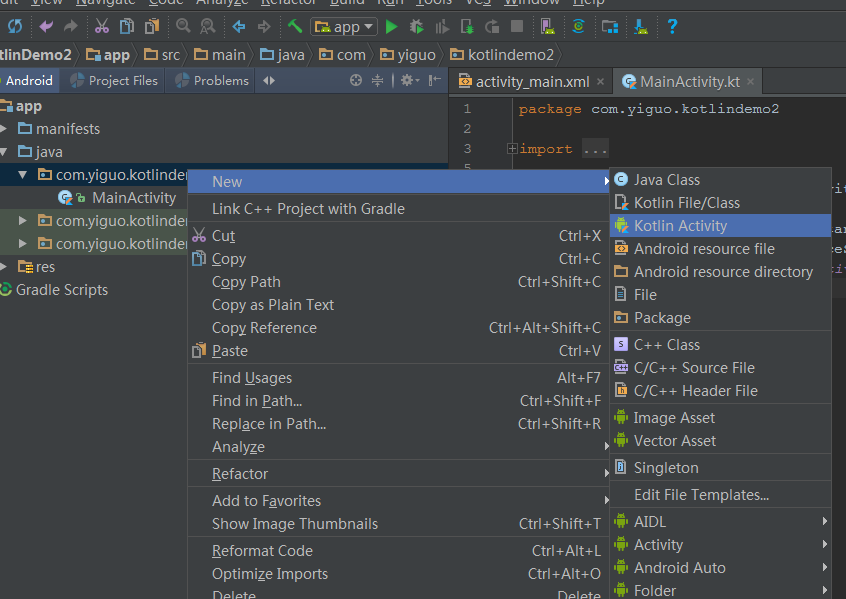Viewport: 846px width, 599px height.
Task: Click the com breadcrumb
Action: (x=342, y=55)
